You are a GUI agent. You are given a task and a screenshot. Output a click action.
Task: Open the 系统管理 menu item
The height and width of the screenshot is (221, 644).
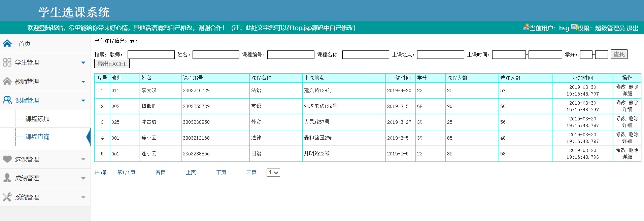(x=27, y=197)
